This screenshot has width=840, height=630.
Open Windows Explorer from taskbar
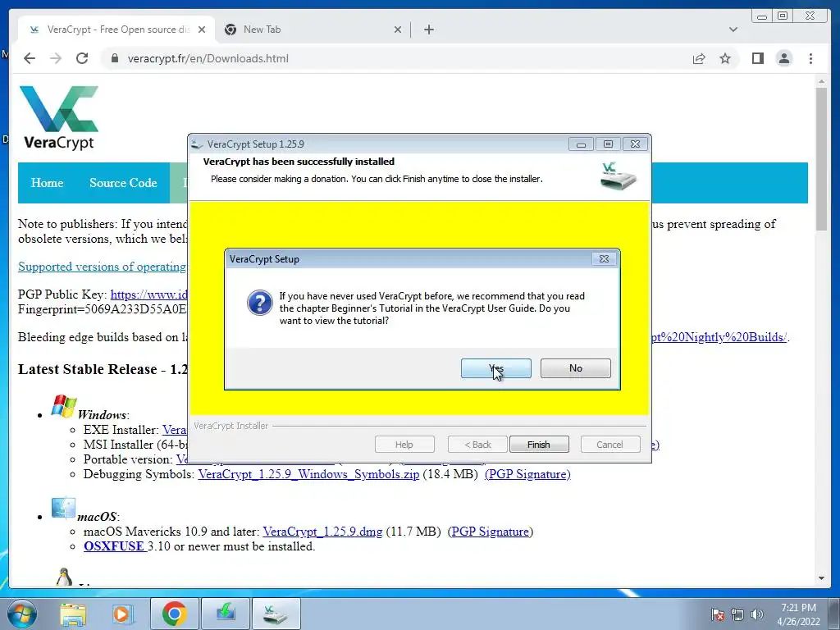coord(73,614)
